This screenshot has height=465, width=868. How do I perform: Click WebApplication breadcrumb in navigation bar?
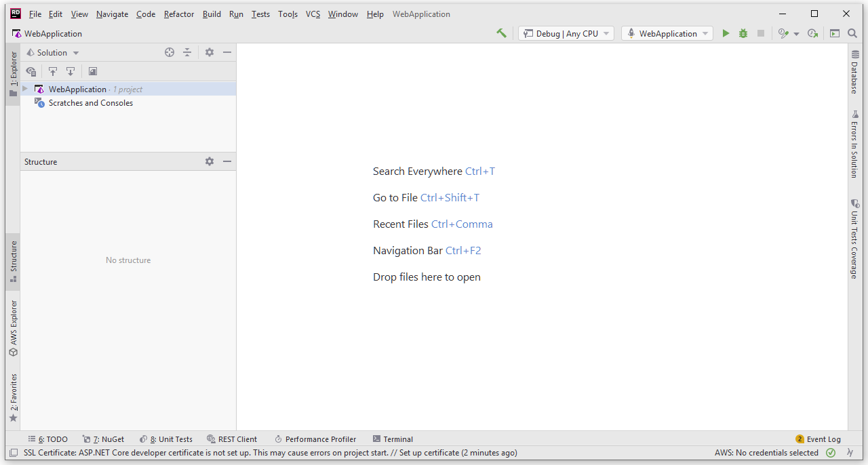coord(47,33)
